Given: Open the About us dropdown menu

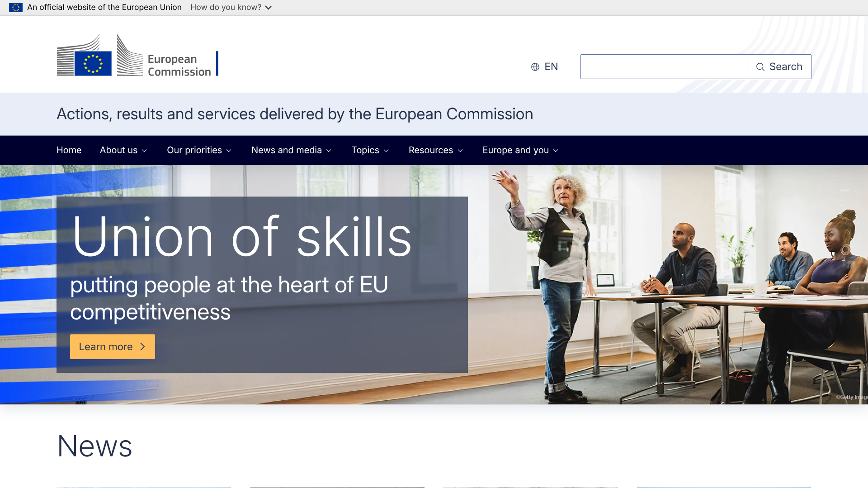Looking at the screenshot, I should coord(123,150).
